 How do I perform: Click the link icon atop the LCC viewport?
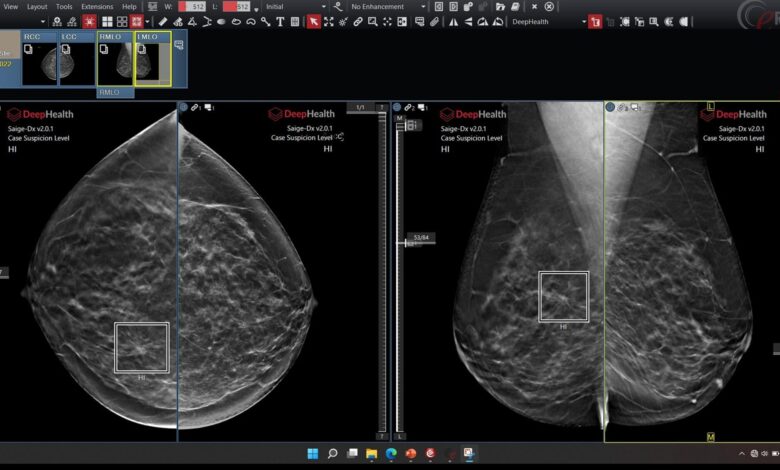pyautogui.click(x=195, y=107)
